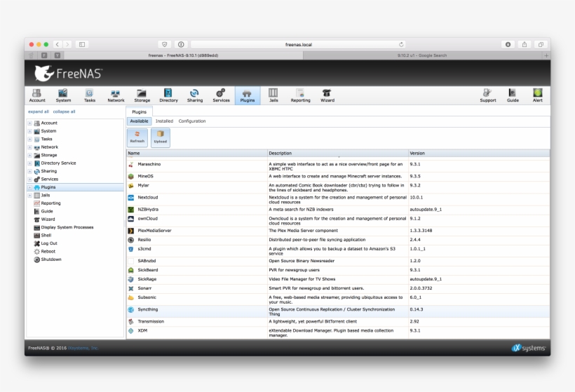Screen dimensions: 575x392
Task: Open Directory in the top toolbar
Action: [168, 95]
